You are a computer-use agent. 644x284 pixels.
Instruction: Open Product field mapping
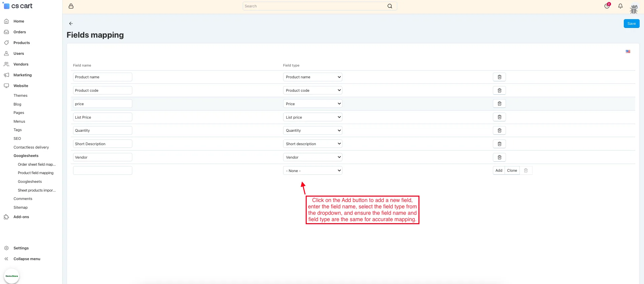(36, 173)
